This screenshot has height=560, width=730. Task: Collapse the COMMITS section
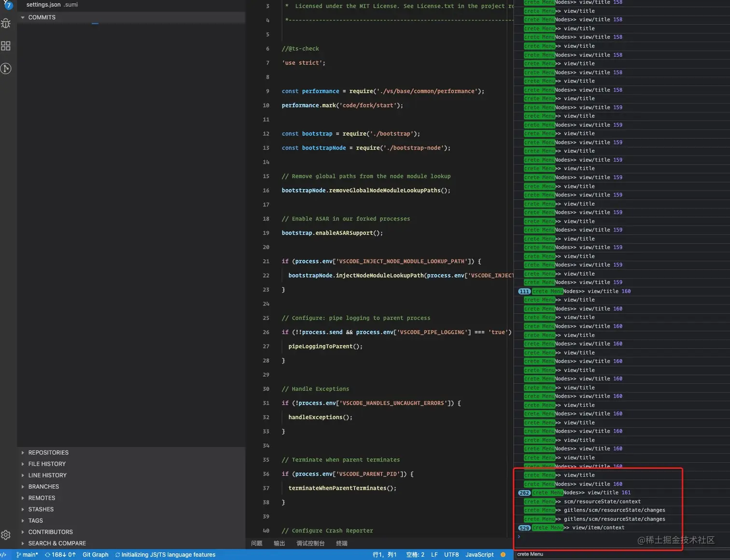click(131, 17)
